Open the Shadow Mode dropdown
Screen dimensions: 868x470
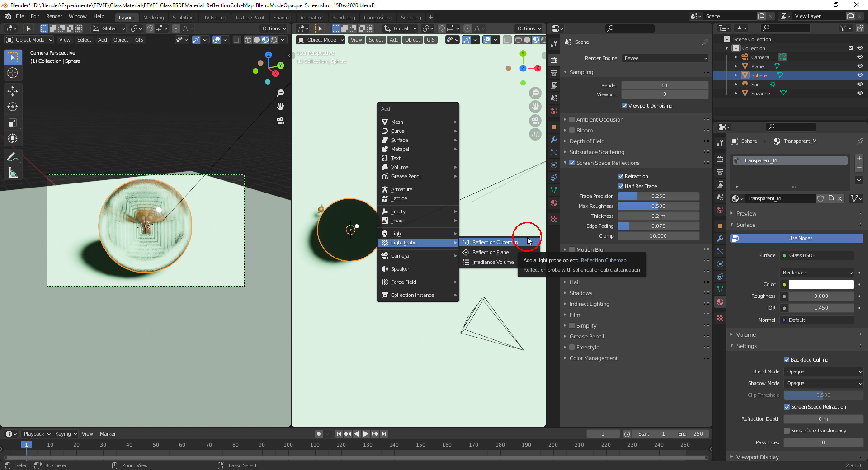click(x=824, y=383)
